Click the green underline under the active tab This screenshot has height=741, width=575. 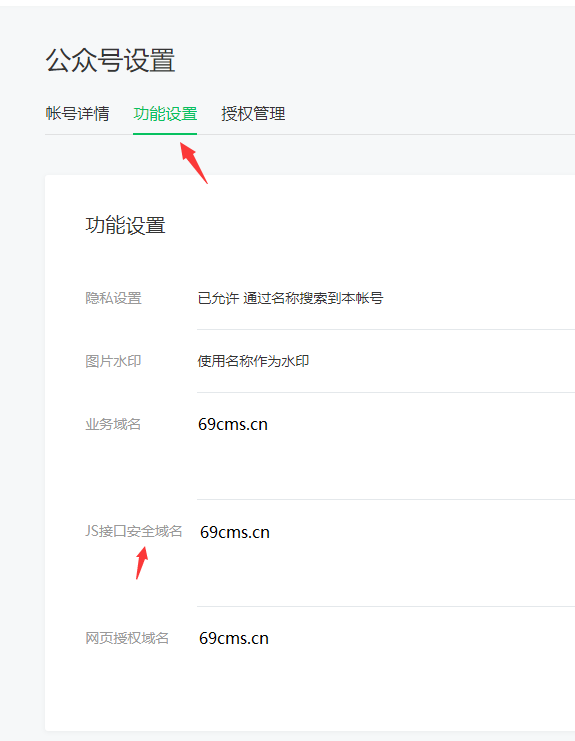coord(165,134)
